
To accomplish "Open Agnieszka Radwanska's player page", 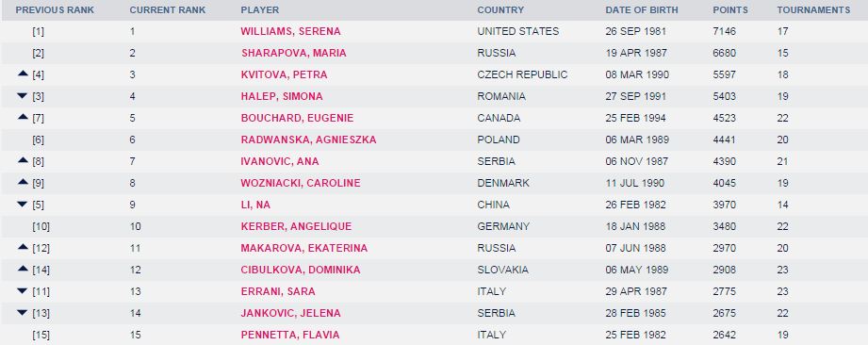I will (x=308, y=140).
